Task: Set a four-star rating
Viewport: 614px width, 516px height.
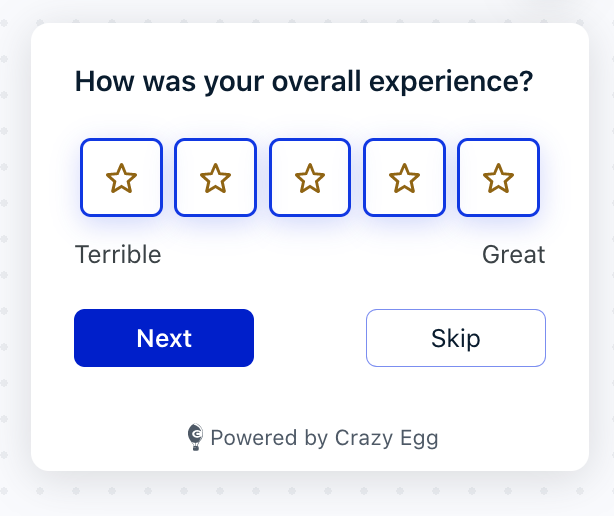Action: tap(404, 177)
